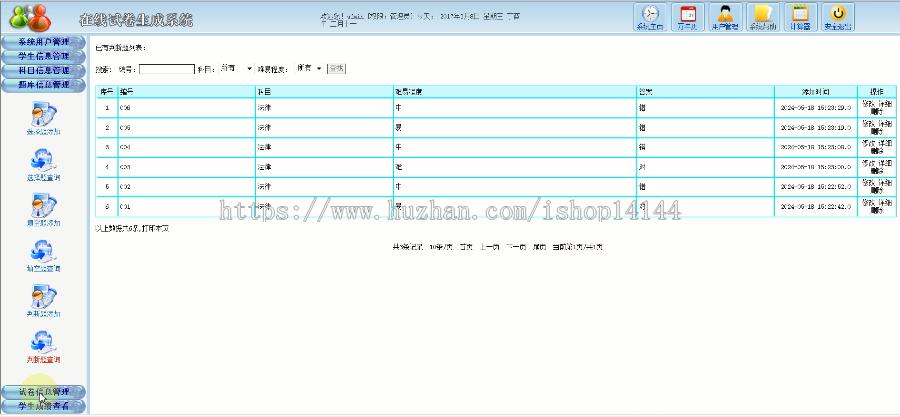The width and height of the screenshot is (900, 417).
Task: Click 详细 for question 003
Action: tap(885, 163)
